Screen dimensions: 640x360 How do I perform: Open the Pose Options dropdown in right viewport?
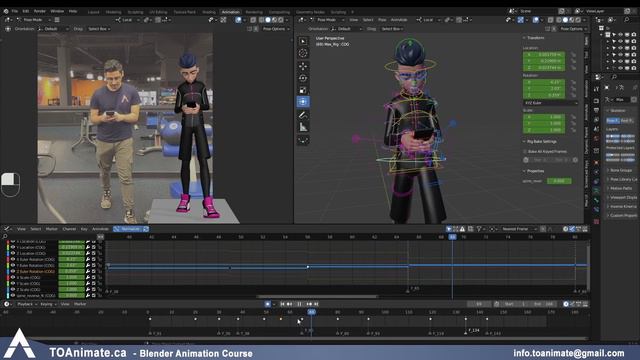coord(573,29)
